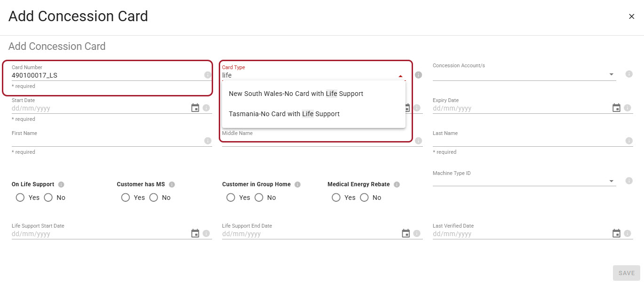Select Yes for On Life Support

click(20, 198)
